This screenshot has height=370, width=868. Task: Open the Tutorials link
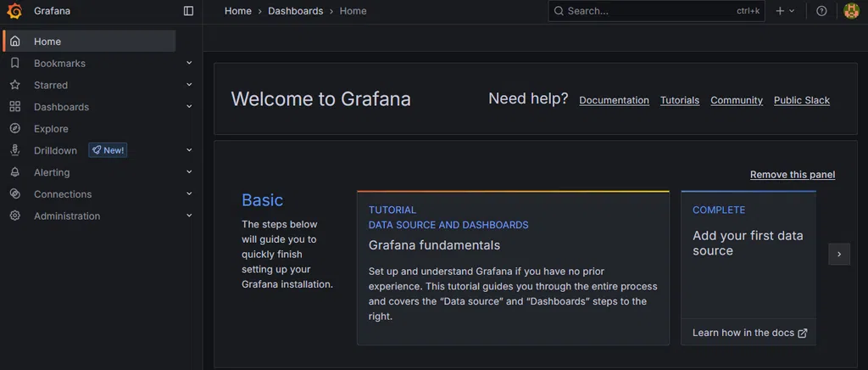click(680, 100)
